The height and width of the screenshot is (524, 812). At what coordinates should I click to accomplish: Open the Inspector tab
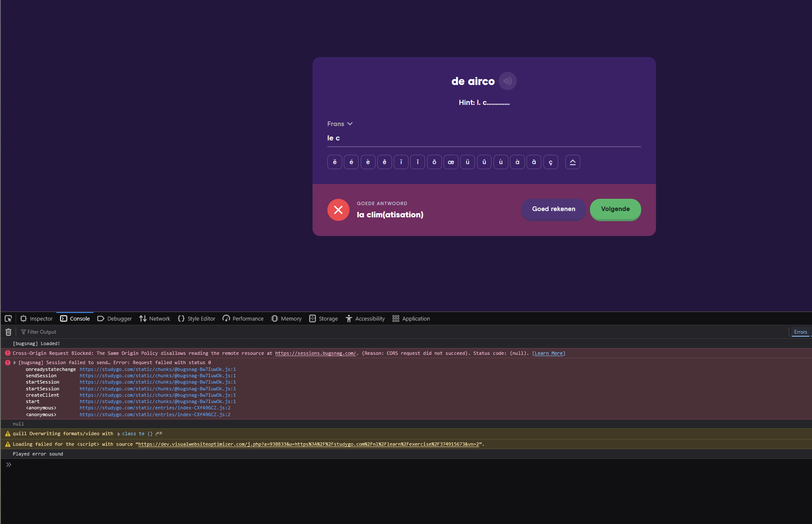pyautogui.click(x=37, y=318)
